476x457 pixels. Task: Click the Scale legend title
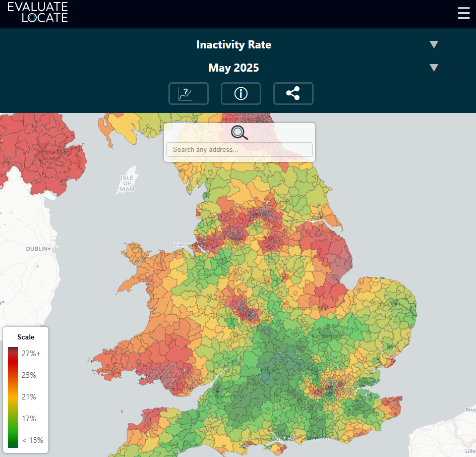(x=26, y=337)
